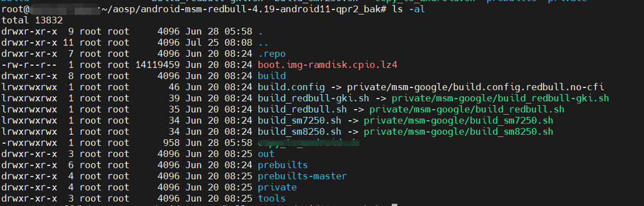This screenshot has height=206, width=644.
Task: Select the file size '14119459'
Action: pos(158,65)
